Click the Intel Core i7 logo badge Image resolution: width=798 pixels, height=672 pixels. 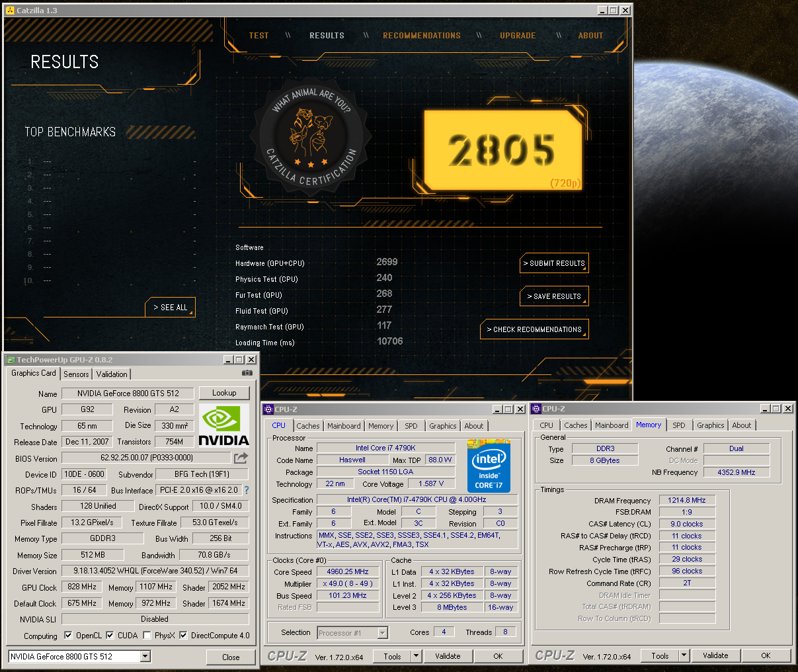pos(489,466)
